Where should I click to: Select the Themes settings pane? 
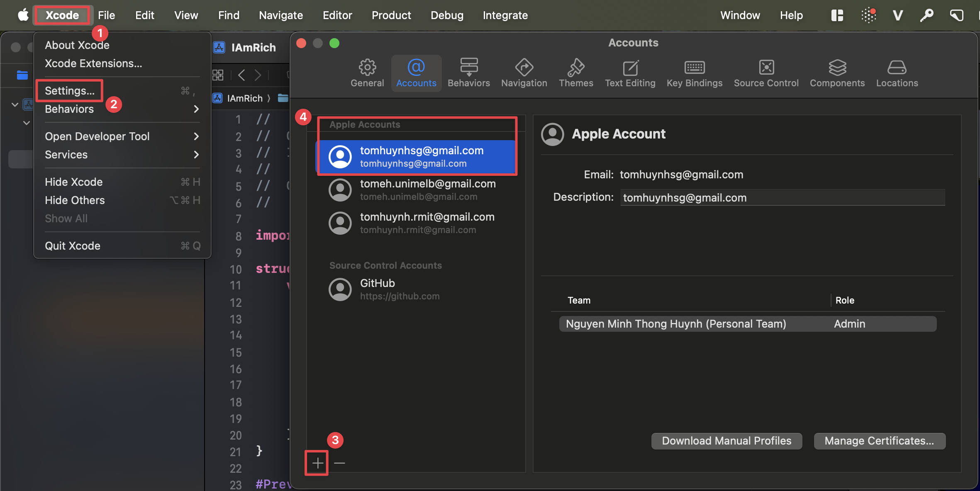click(x=576, y=73)
